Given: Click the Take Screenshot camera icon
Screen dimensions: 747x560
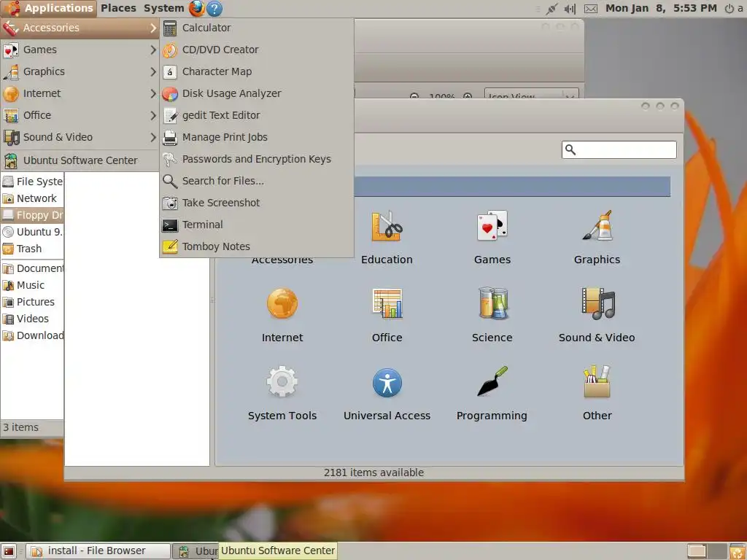Looking at the screenshot, I should pos(169,203).
